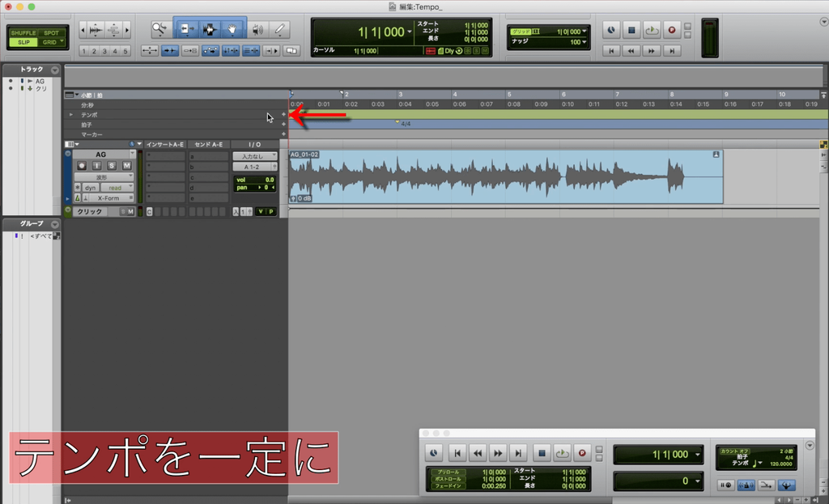Click Record button in top transport
Viewport: 829px width, 504px height.
[x=671, y=30]
